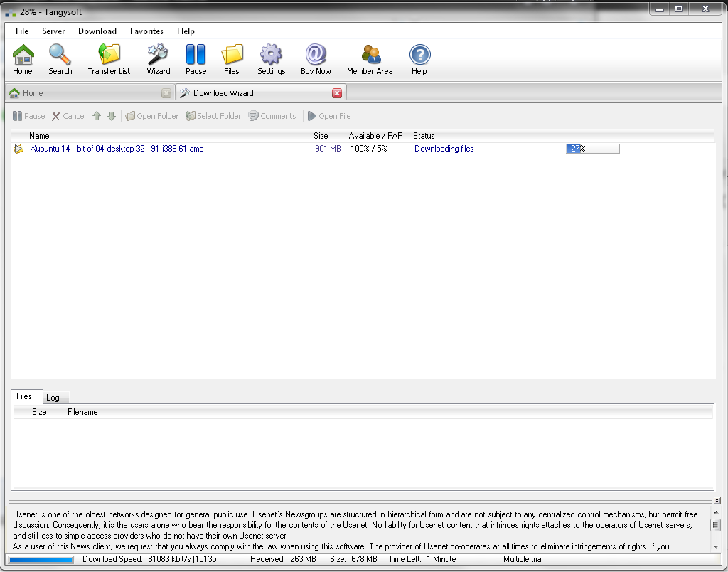Click the Pause button in the wizard toolbar
Screen dimensions: 728x572
point(28,116)
